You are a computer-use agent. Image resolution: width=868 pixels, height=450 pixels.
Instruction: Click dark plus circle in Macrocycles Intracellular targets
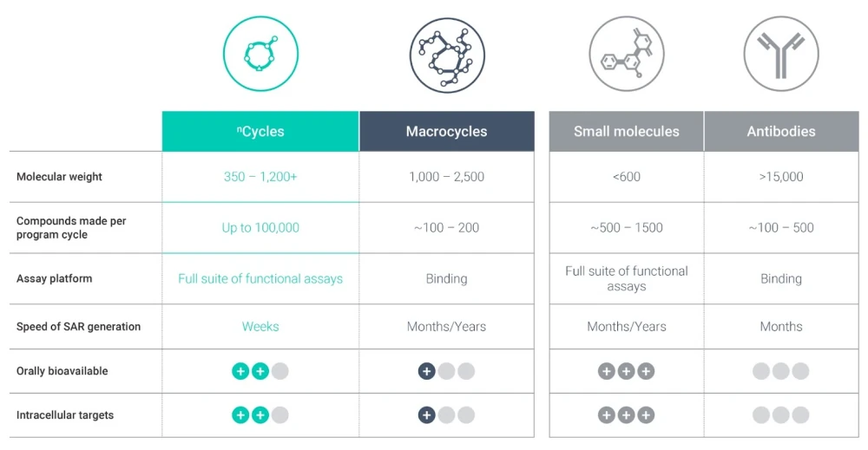point(426,415)
